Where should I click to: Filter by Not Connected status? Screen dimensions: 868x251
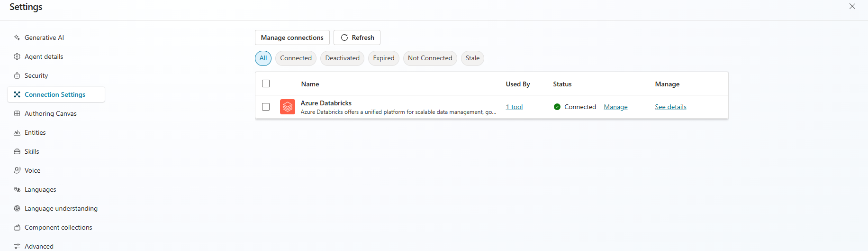click(x=430, y=58)
